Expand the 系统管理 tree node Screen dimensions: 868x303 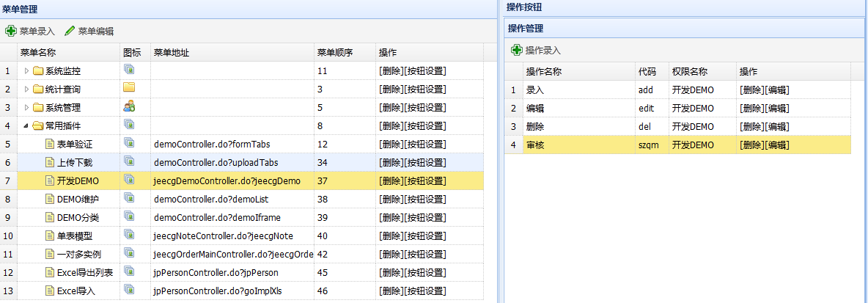[26, 107]
